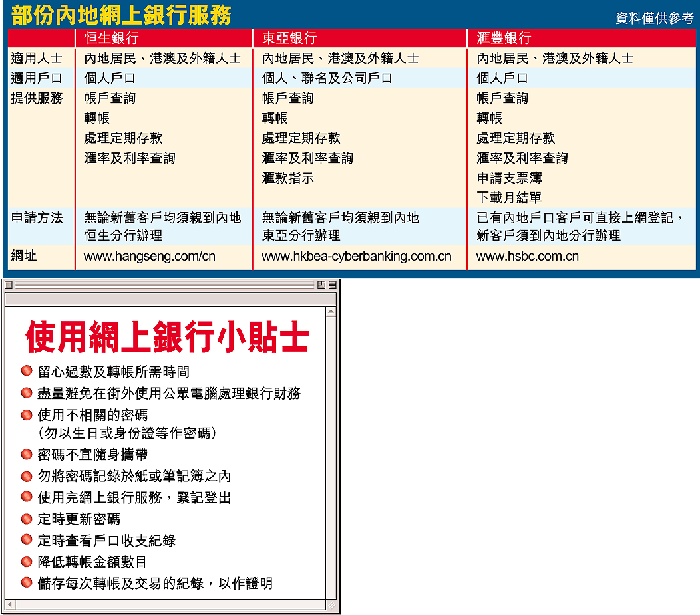700x615 pixels.
Task: Click the 申請方法 row label
Action: [37, 218]
